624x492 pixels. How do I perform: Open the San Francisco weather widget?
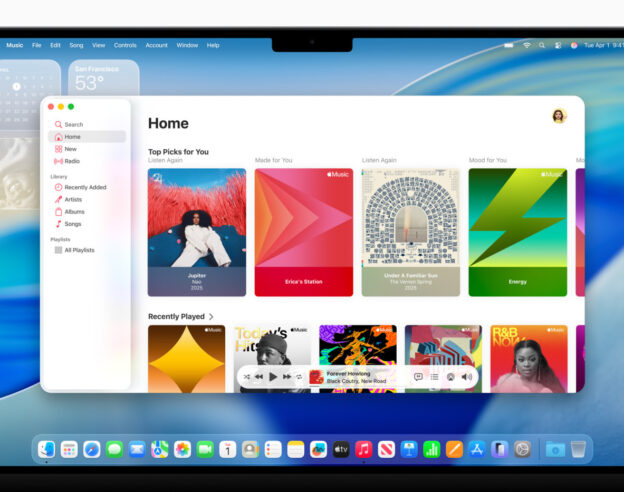click(x=104, y=78)
